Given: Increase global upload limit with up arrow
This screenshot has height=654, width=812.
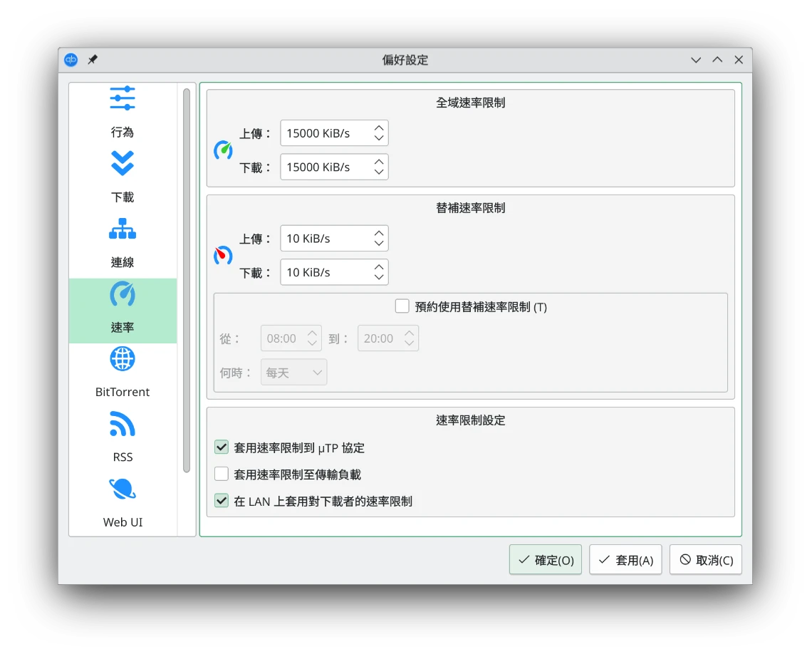Looking at the screenshot, I should coord(379,128).
